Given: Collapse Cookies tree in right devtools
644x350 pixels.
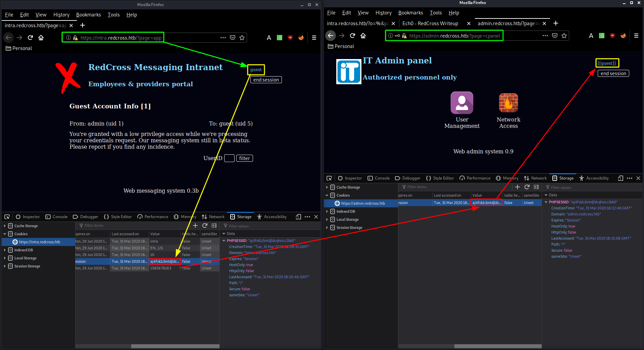Looking at the screenshot, I should click(327, 195).
